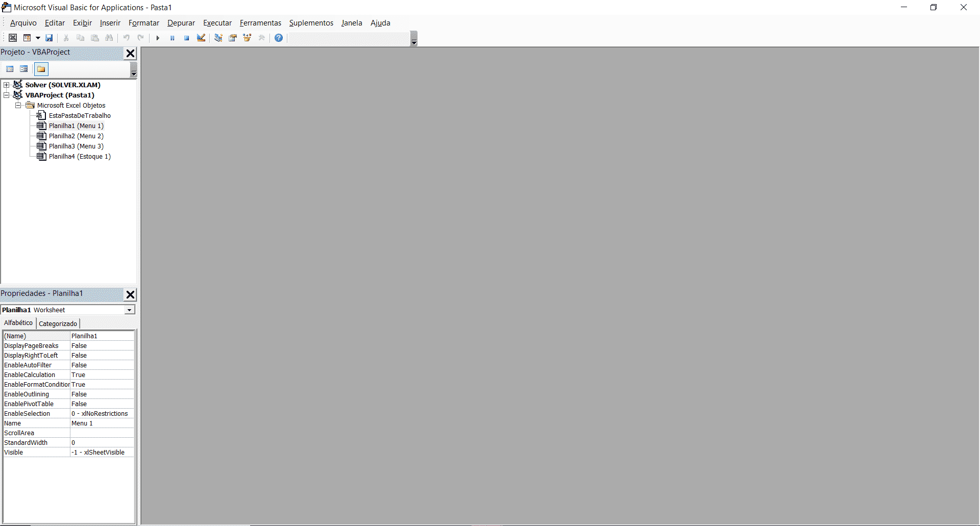980x526 pixels.
Task: Break (pause) code execution
Action: [x=172, y=38]
